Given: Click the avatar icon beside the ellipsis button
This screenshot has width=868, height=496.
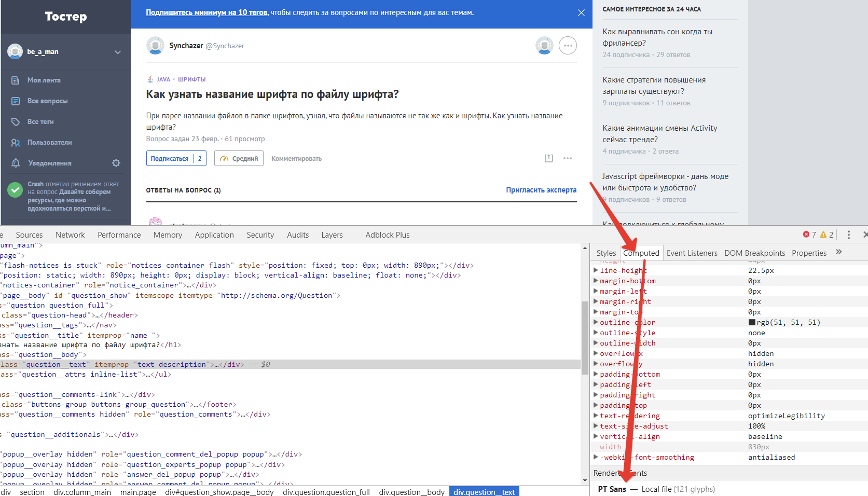Looking at the screenshot, I should pyautogui.click(x=544, y=46).
